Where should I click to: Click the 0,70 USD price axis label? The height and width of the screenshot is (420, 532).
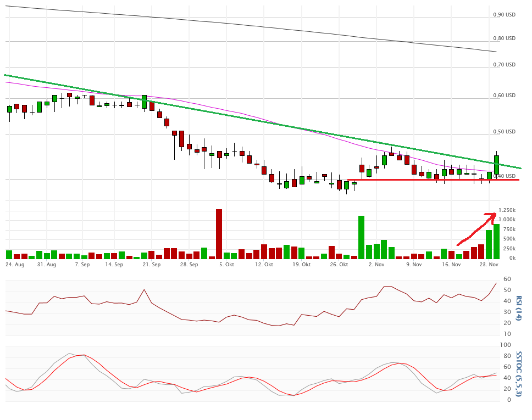(505, 65)
